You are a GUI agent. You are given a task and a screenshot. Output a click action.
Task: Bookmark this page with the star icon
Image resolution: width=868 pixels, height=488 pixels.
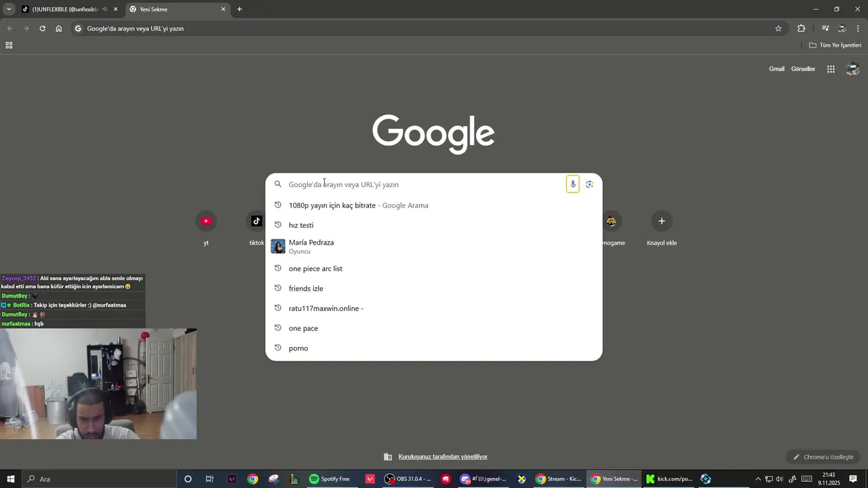(778, 28)
